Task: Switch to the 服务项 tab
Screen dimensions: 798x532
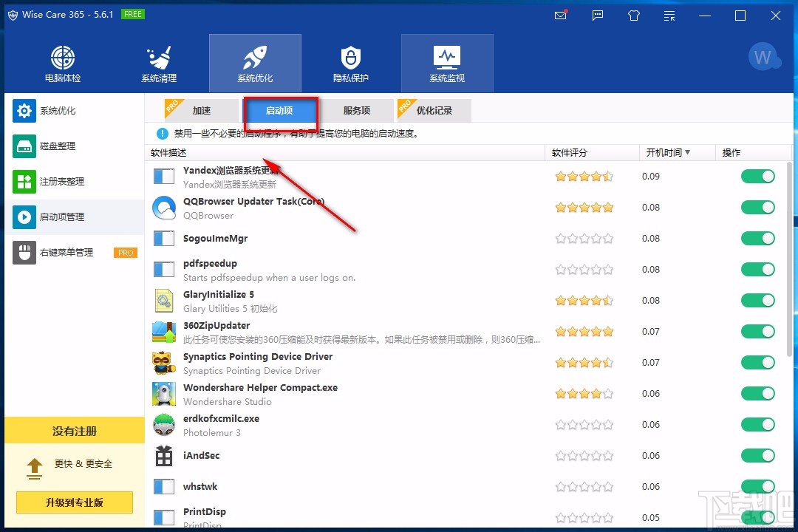Action: (x=357, y=111)
